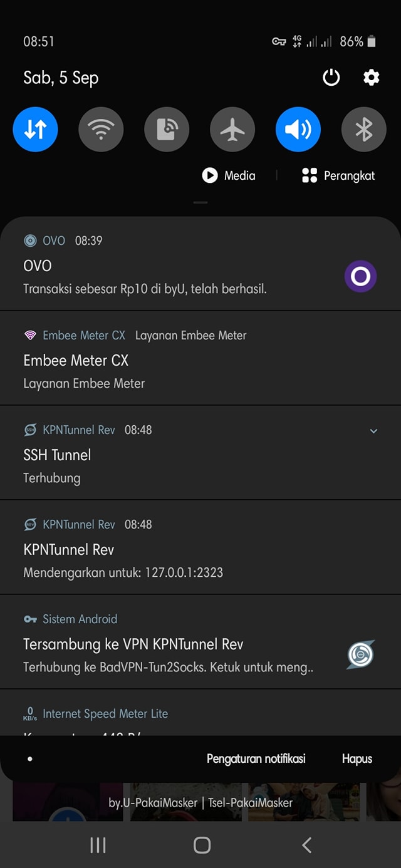Open Embee Meter CX notification

200,358
